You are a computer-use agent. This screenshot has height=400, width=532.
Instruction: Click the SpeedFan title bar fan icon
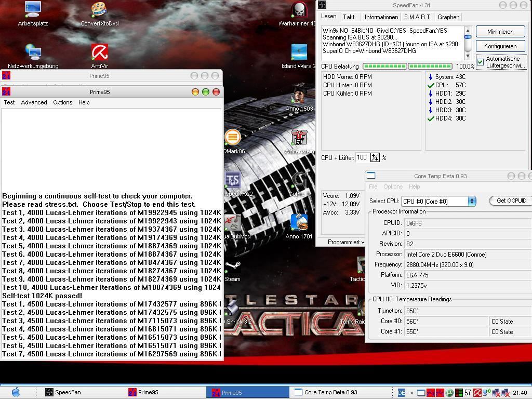[322, 4]
